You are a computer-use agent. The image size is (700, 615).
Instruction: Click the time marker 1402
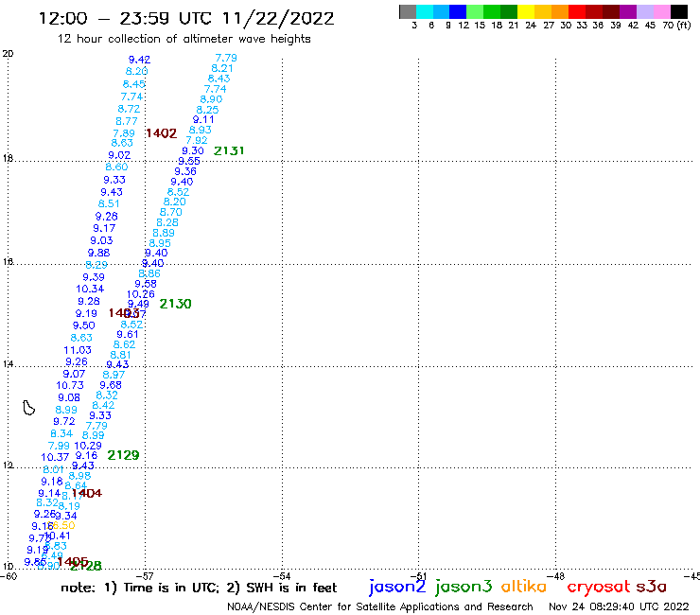(x=161, y=133)
